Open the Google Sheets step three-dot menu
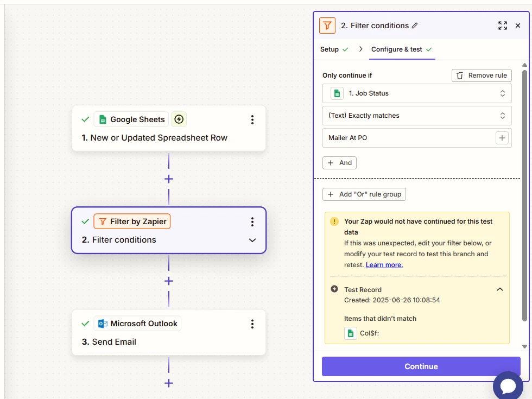 (x=252, y=119)
